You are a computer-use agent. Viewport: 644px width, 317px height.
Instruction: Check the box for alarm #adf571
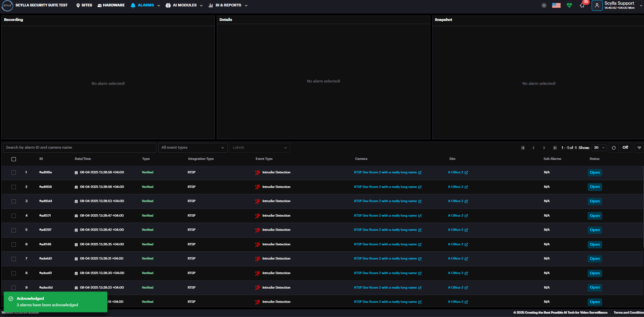pyautogui.click(x=14, y=216)
